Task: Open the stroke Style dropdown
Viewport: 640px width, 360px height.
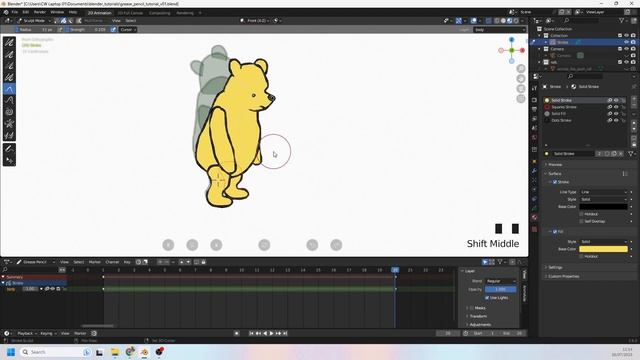Action: (x=603, y=199)
